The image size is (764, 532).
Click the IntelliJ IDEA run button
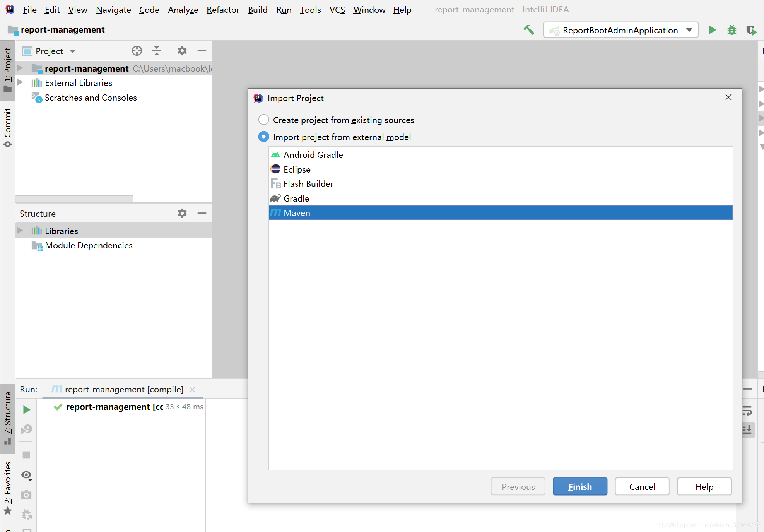(713, 30)
